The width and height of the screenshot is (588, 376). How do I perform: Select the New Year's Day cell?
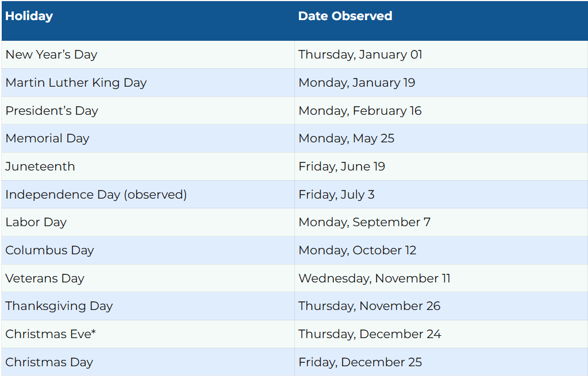click(51, 55)
